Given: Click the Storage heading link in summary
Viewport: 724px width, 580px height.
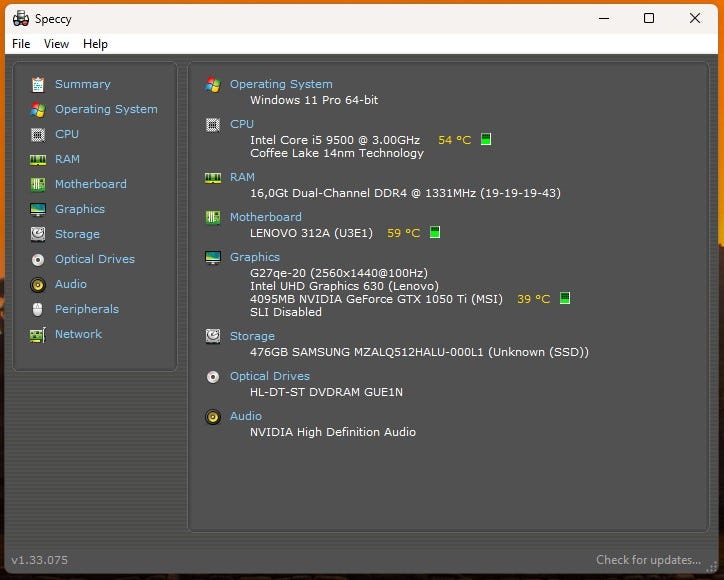Looking at the screenshot, I should 252,336.
